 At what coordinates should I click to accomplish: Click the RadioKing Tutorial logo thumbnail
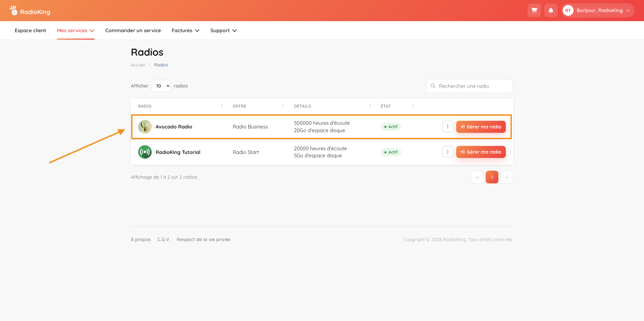(x=145, y=152)
